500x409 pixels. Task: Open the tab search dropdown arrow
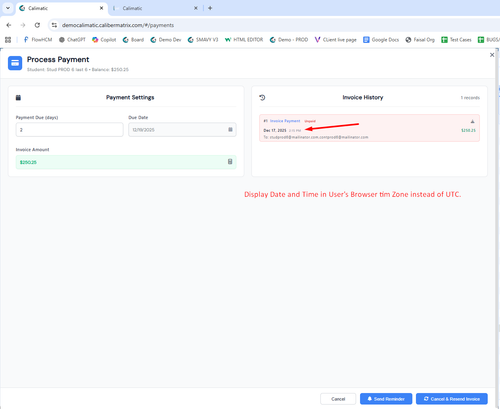[x=8, y=8]
